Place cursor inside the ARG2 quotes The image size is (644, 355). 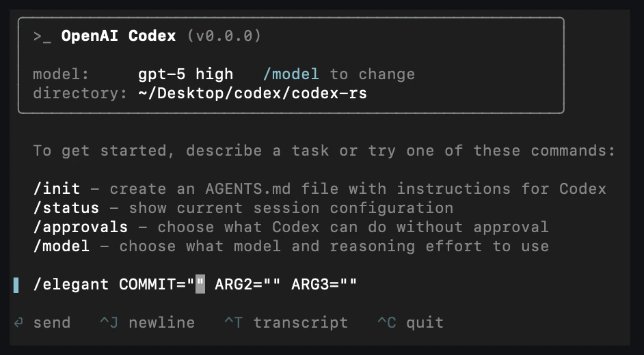(272, 284)
